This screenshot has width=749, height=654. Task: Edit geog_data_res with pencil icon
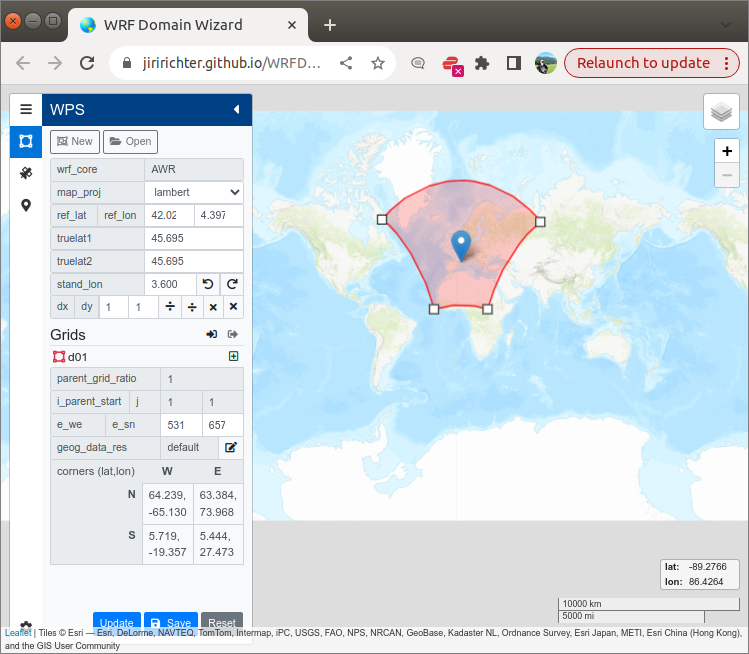click(229, 448)
